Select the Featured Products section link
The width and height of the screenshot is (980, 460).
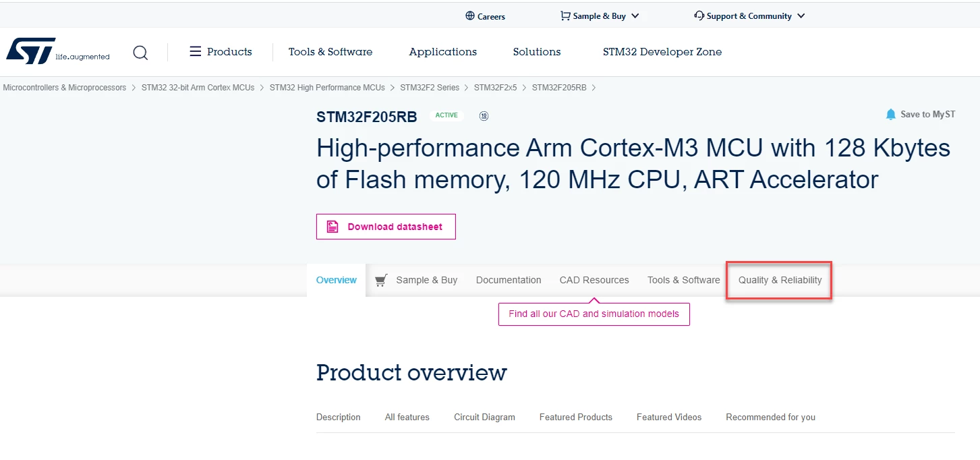tap(576, 418)
